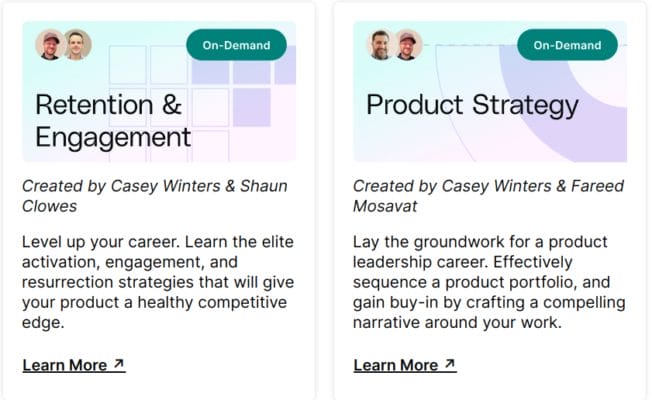Click the second instructor avatar on Product Strategy card
Screen dimensions: 652x400
click(408, 44)
